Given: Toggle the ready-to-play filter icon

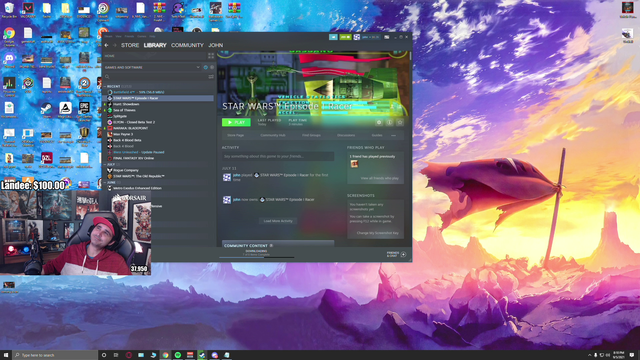Looking at the screenshot, I should coord(212,67).
